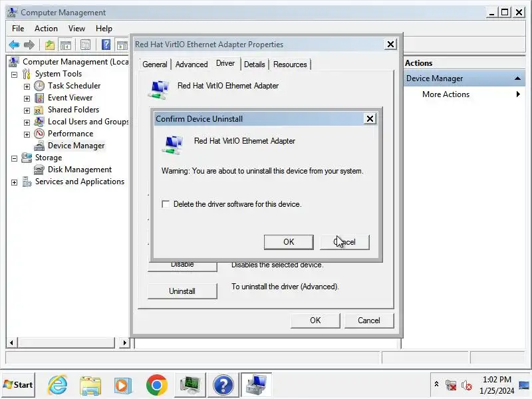Image resolution: width=532 pixels, height=399 pixels.
Task: Cancel the Confirm Device Uninstall dialog
Action: (x=344, y=242)
